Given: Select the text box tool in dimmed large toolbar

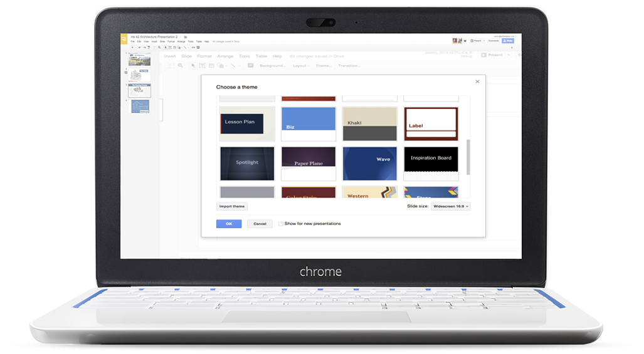Looking at the screenshot, I should [x=202, y=66].
